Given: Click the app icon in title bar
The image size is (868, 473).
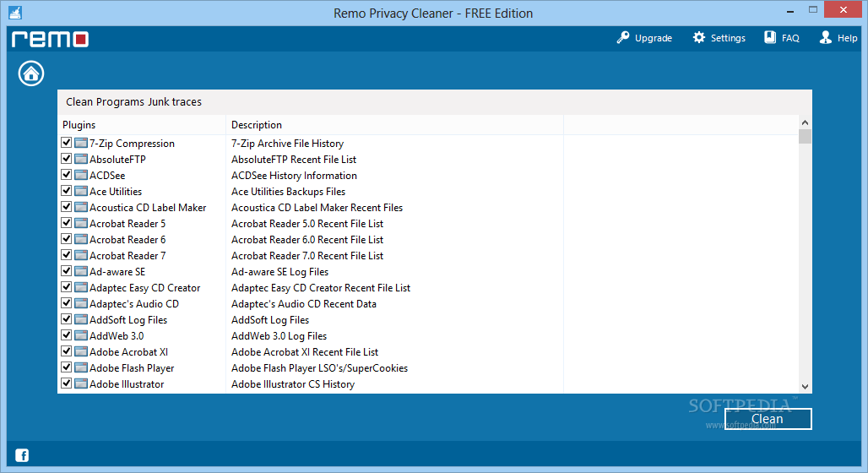Looking at the screenshot, I should click(15, 12).
